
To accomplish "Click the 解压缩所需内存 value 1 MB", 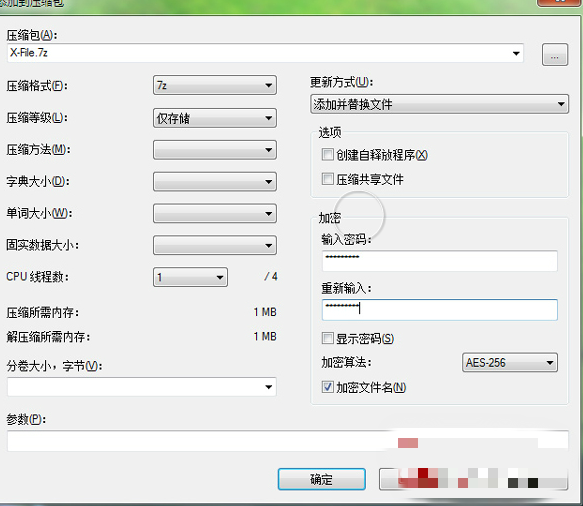I will 265,336.
